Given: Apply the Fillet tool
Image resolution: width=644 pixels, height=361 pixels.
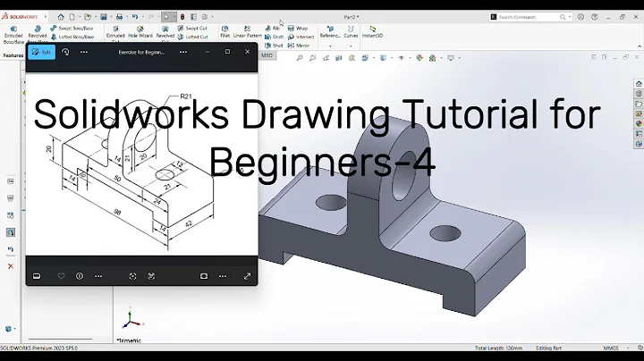Looking at the screenshot, I should 225,32.
